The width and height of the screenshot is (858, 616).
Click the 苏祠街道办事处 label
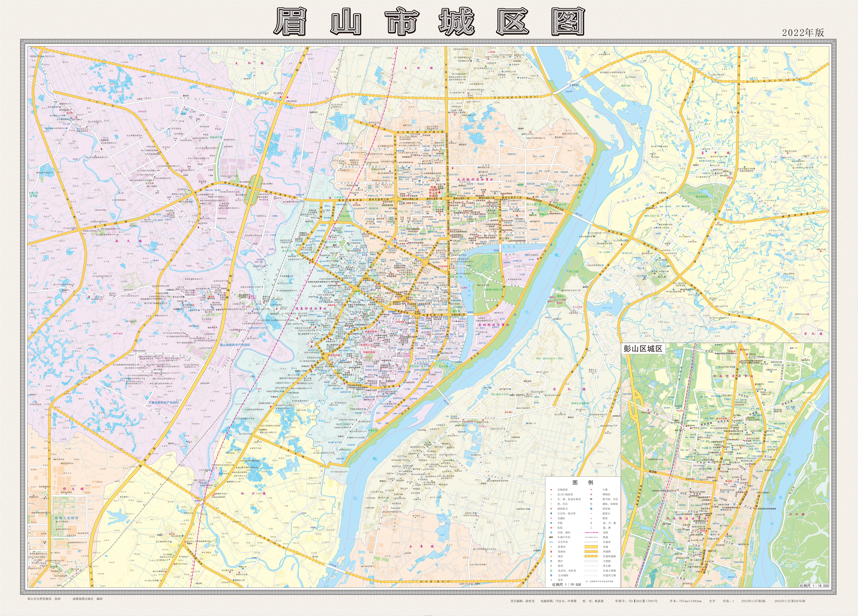coord(494,325)
